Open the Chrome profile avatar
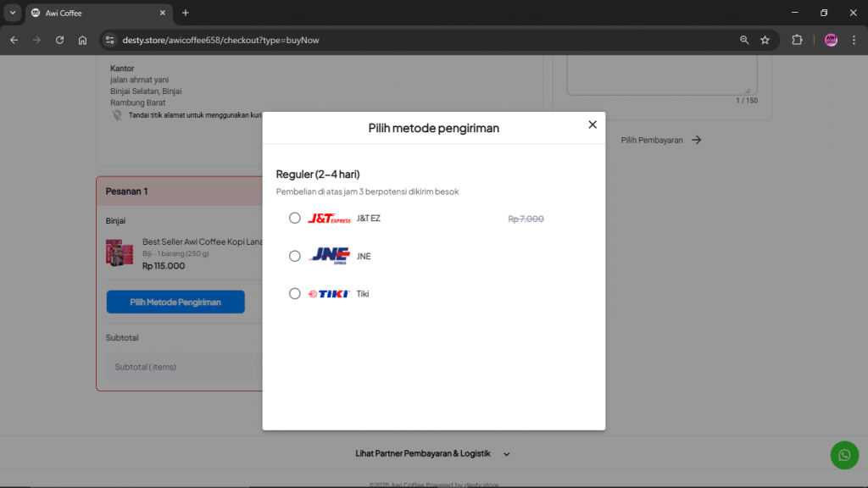868x488 pixels. click(x=831, y=40)
